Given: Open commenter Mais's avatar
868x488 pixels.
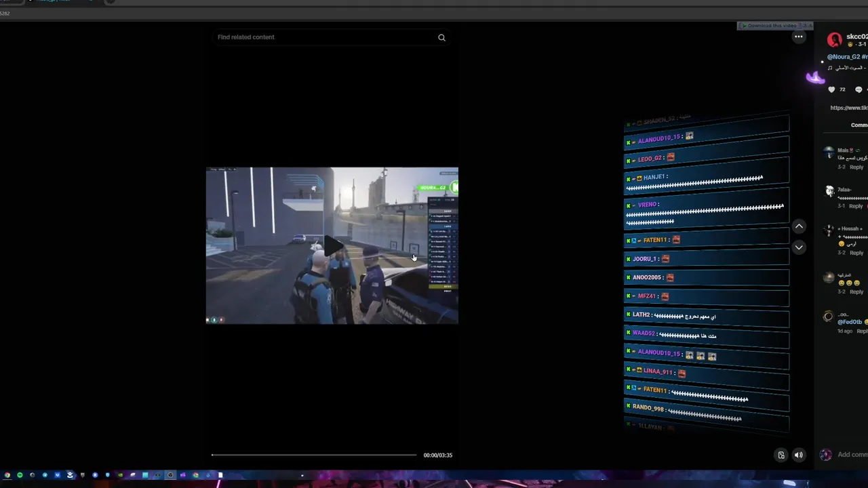Looking at the screenshot, I should (x=829, y=153).
